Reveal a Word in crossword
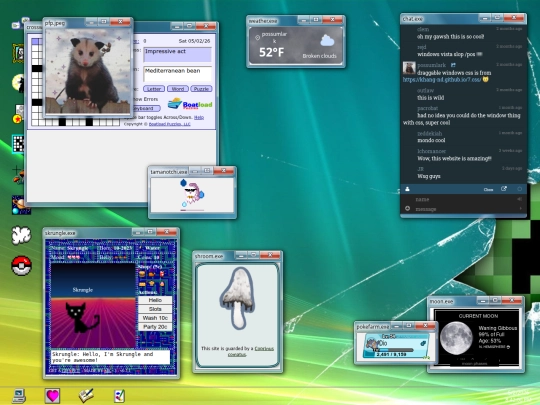The height and width of the screenshot is (405, 540). (x=178, y=89)
